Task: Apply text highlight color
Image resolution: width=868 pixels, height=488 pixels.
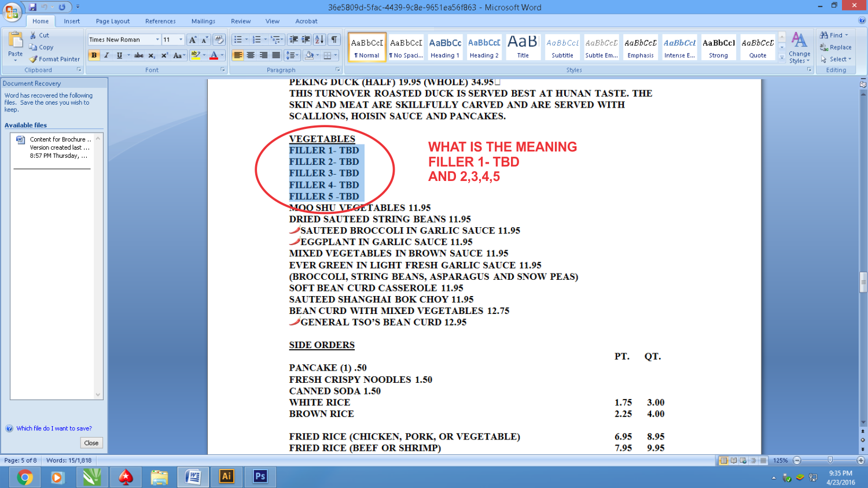Action: click(x=196, y=56)
